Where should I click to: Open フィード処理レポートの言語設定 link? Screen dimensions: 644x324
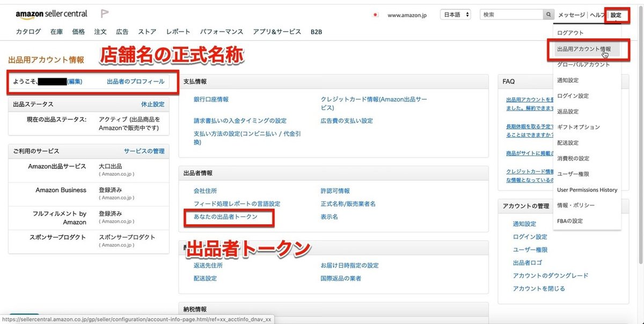click(x=237, y=204)
